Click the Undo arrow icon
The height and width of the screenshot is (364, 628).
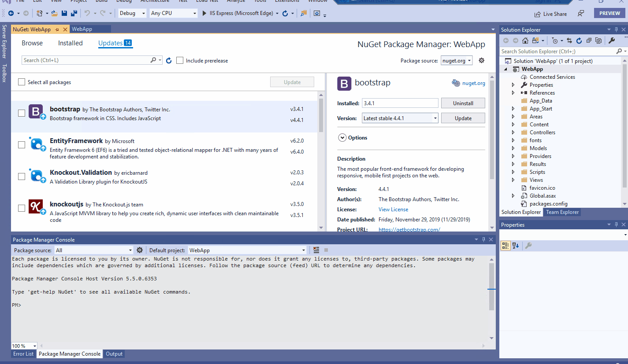coord(87,13)
